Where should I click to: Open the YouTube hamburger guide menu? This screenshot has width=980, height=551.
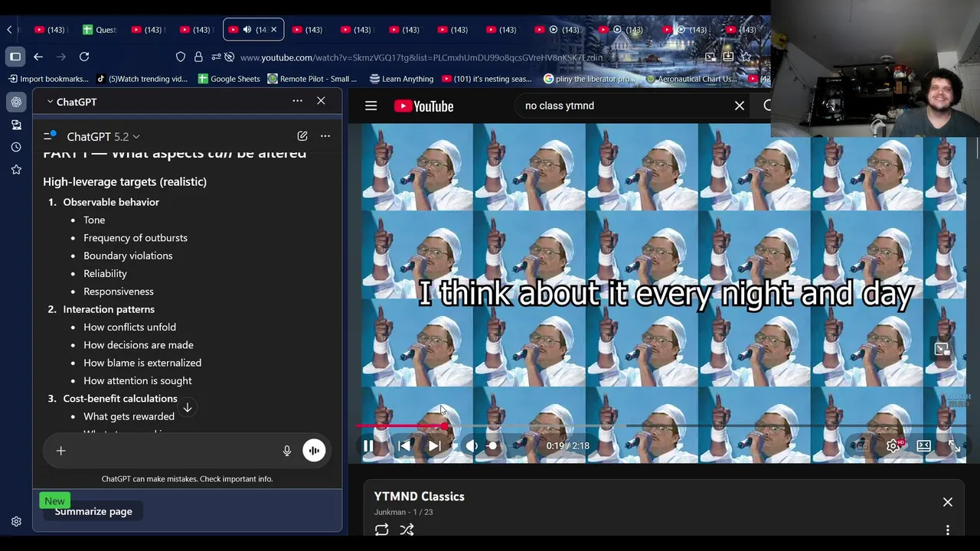(x=371, y=106)
